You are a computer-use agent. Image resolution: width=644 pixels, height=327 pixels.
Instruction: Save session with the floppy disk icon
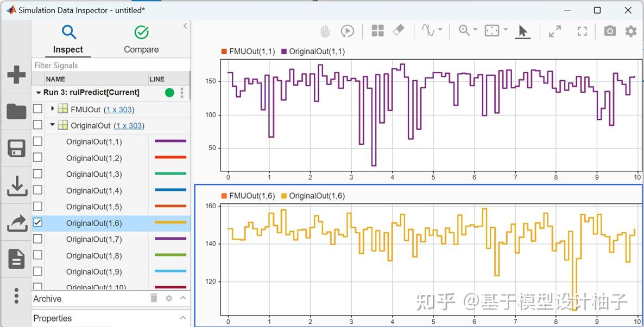click(16, 149)
